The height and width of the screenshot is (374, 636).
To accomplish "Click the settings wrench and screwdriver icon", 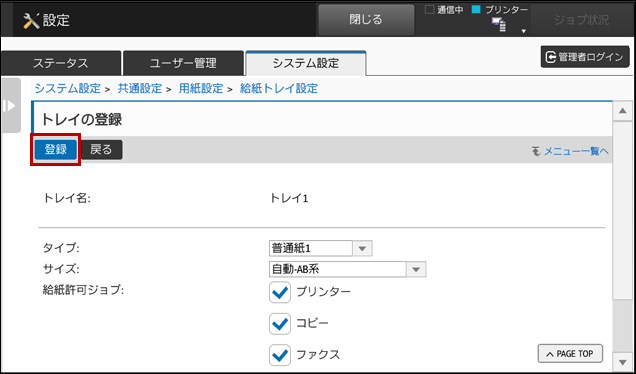I will (31, 21).
